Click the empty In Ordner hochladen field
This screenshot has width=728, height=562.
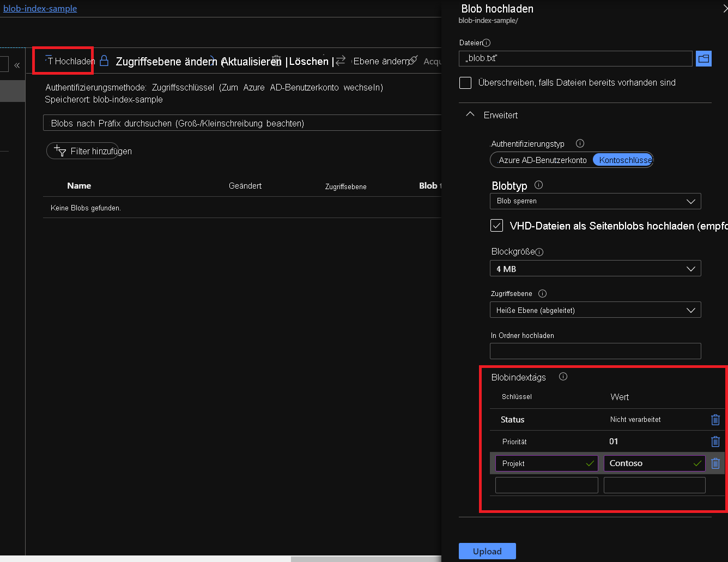tap(595, 351)
